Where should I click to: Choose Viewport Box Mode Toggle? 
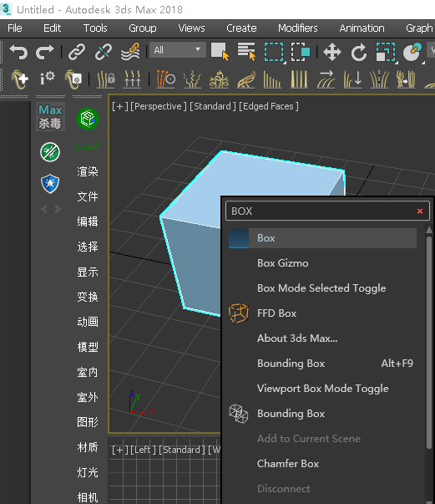(x=322, y=389)
